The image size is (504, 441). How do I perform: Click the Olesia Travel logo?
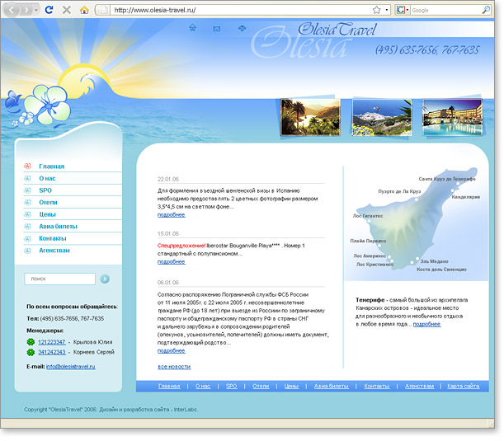coord(337,30)
